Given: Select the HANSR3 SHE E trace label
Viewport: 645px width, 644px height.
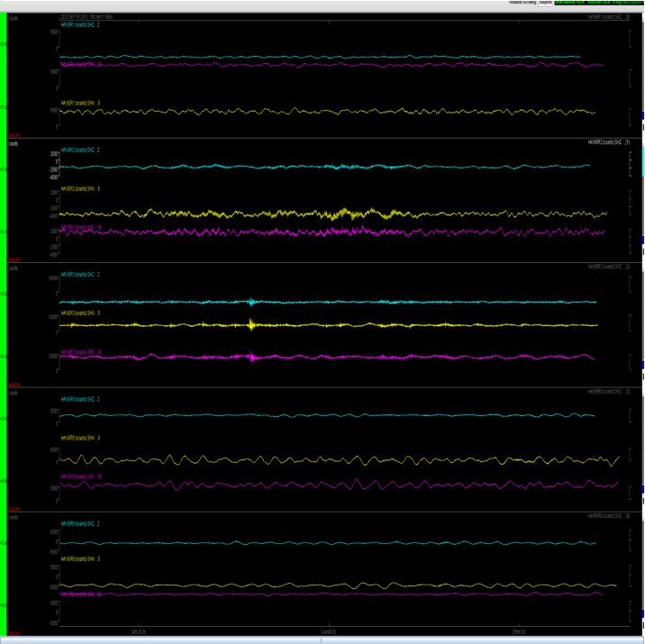Looking at the screenshot, I should (81, 352).
